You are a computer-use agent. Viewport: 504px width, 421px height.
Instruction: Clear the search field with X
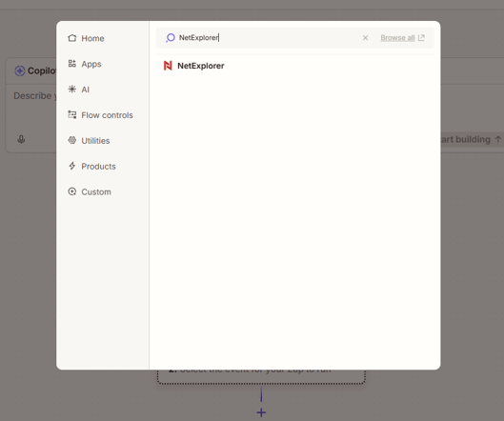coord(365,38)
